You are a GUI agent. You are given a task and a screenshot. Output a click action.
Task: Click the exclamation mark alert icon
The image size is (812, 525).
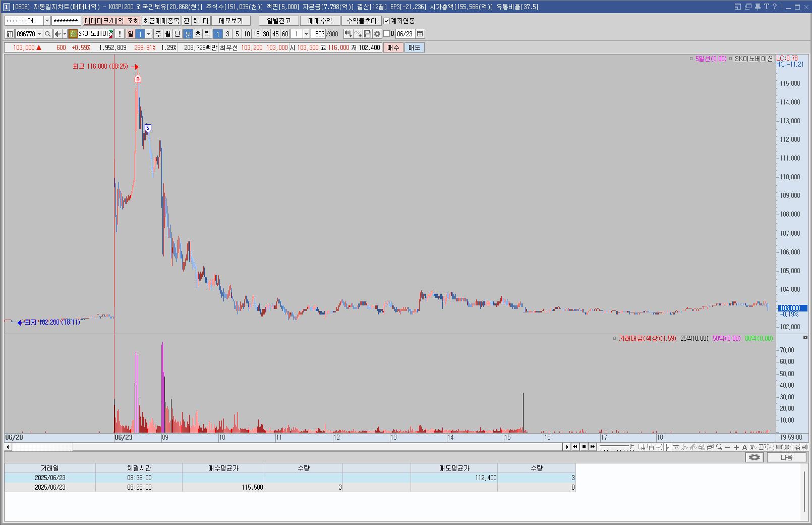pos(120,34)
